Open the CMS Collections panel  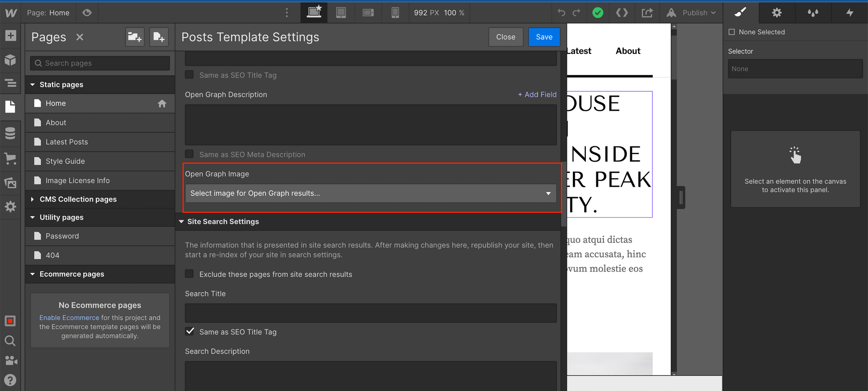tap(10, 133)
